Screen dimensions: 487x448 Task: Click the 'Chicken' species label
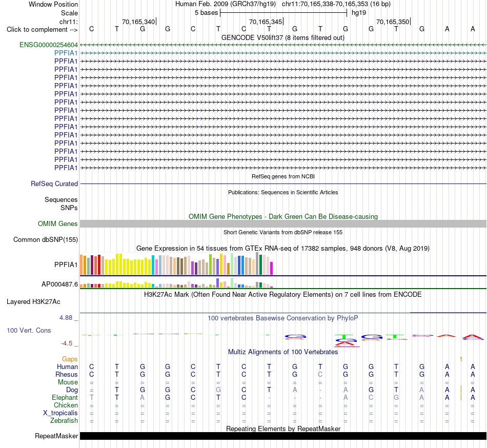tap(66, 405)
